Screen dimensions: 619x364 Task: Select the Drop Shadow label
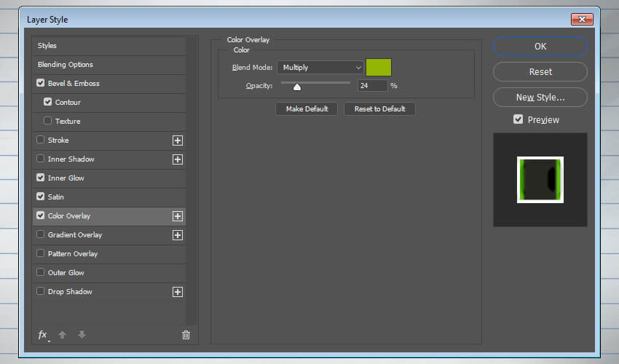70,292
